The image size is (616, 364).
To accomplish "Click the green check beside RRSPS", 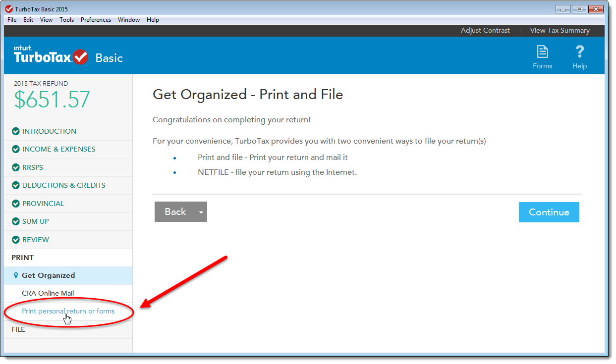I will 16,167.
